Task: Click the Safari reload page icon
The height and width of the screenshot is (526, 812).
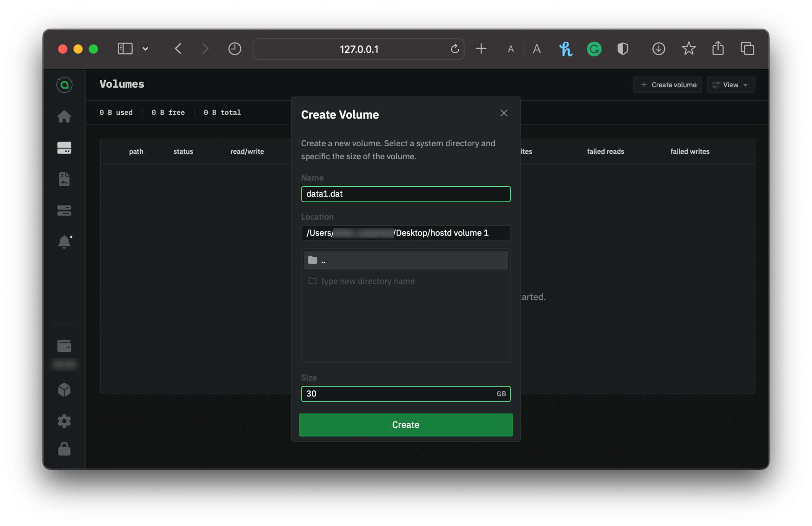Action: pyautogui.click(x=455, y=49)
